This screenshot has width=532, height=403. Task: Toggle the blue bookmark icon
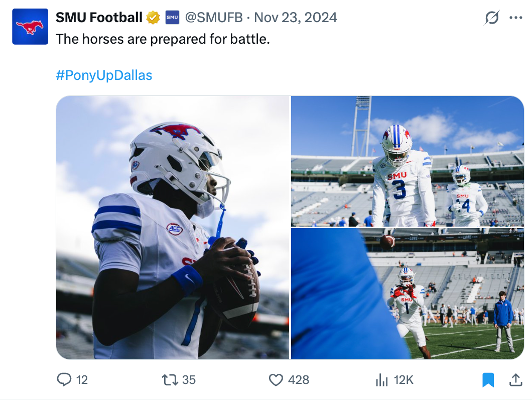488,380
